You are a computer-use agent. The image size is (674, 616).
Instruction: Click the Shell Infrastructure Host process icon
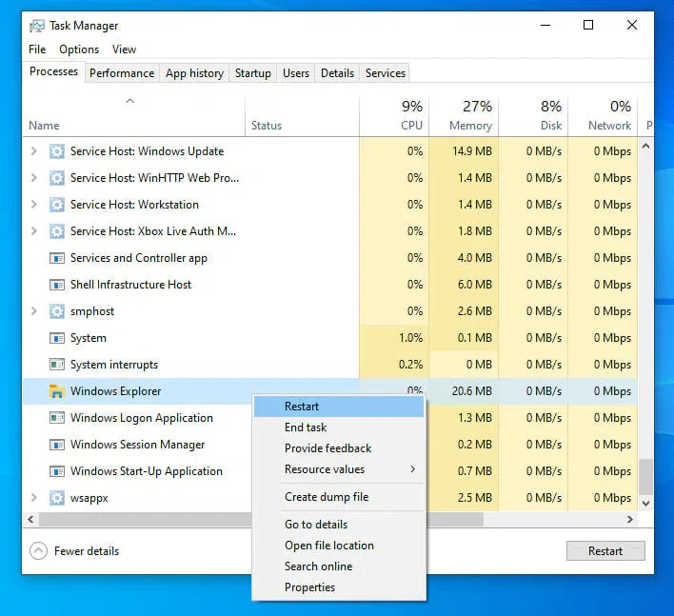click(x=56, y=285)
